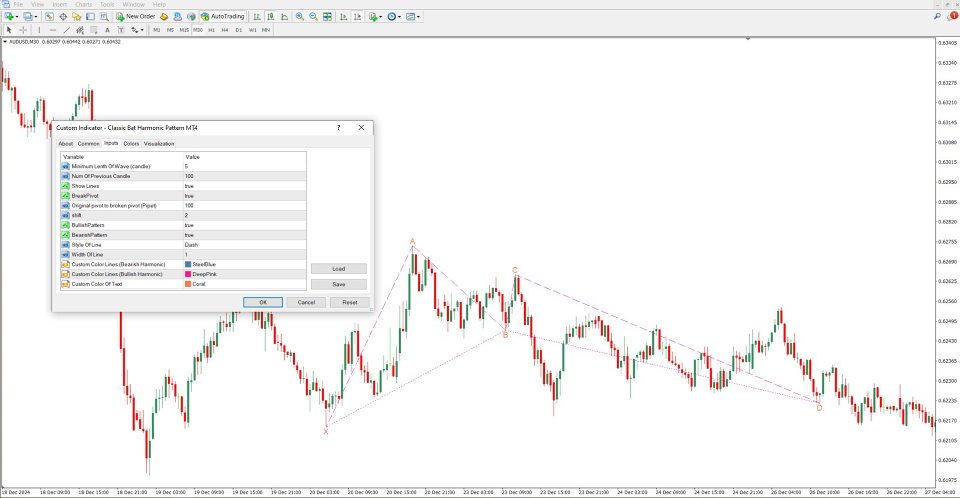
Task: Click the Save button
Action: (x=339, y=284)
